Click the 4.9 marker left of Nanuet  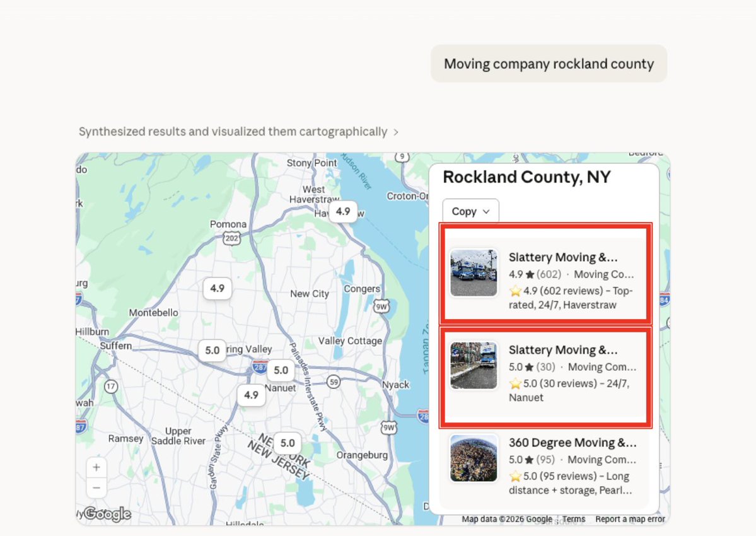pos(251,395)
